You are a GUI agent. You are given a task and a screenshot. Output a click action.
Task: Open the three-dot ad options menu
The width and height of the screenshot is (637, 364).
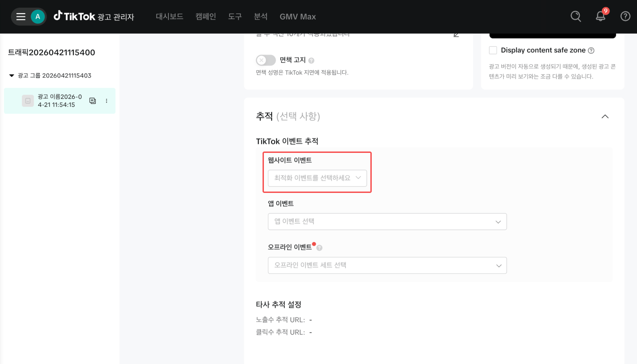point(106,101)
